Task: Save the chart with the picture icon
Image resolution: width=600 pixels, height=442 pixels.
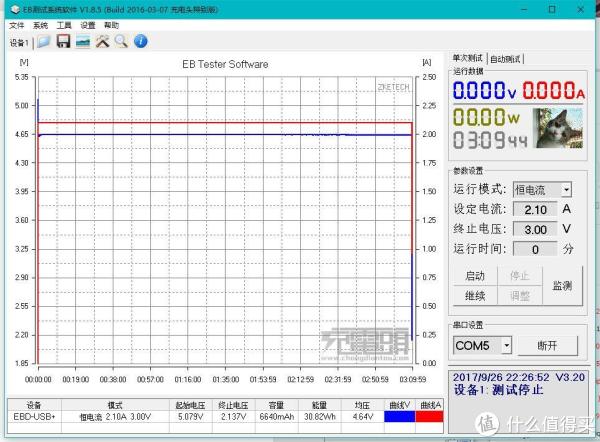Action: click(x=83, y=41)
